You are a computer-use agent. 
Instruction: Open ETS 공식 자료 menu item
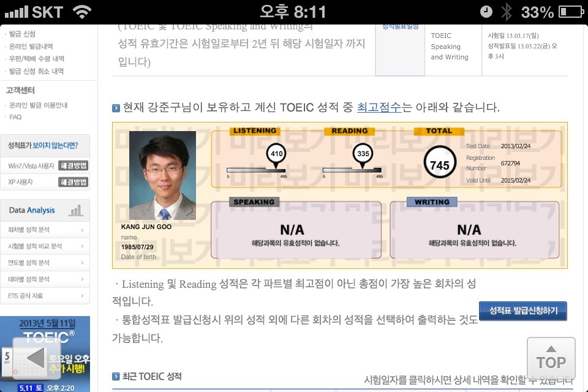pyautogui.click(x=45, y=296)
